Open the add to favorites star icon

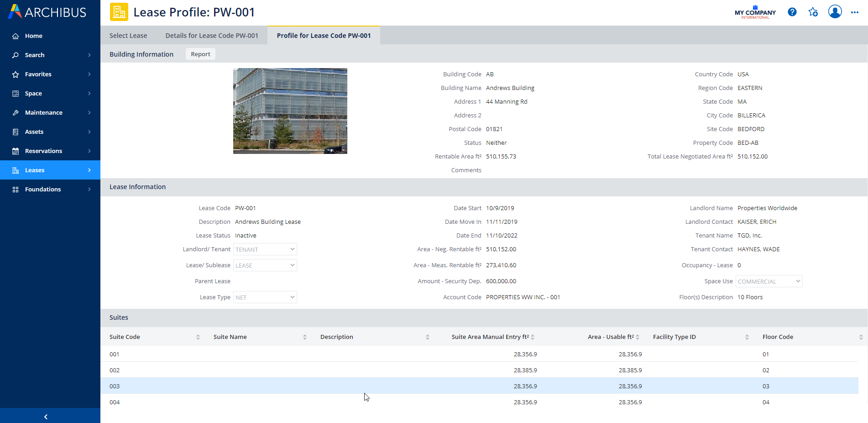tap(813, 12)
